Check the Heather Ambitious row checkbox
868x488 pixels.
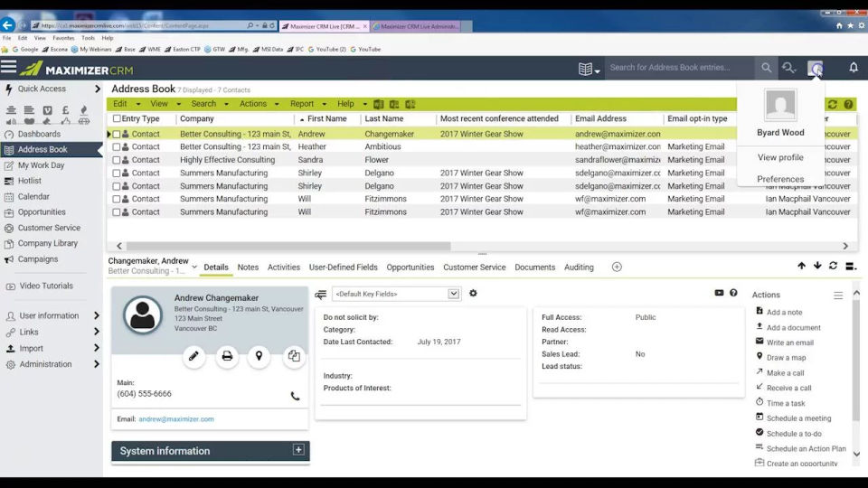(117, 146)
